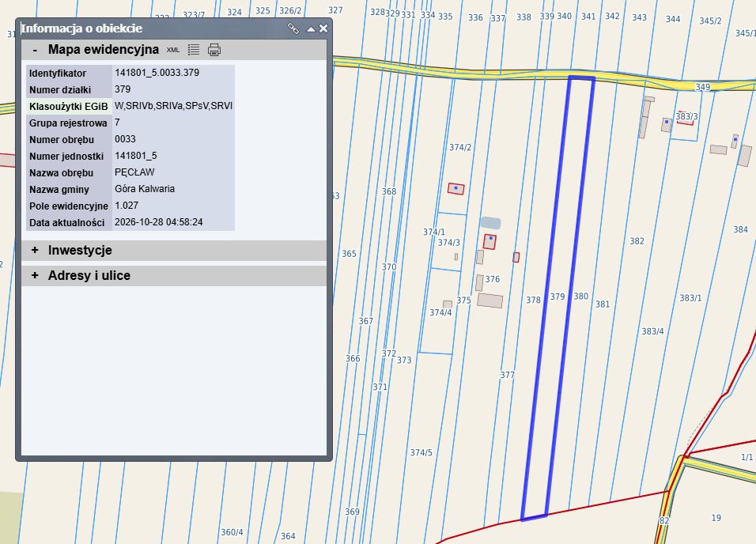Click the Pole ewidencyjne value 1.027
This screenshot has height=544, width=756.
pyautogui.click(x=127, y=206)
